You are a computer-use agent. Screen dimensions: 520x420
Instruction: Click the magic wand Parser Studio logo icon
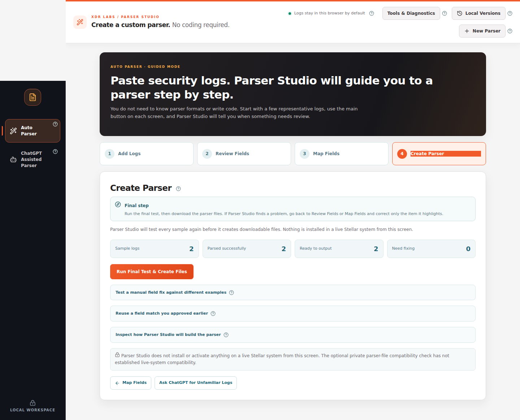click(80, 22)
